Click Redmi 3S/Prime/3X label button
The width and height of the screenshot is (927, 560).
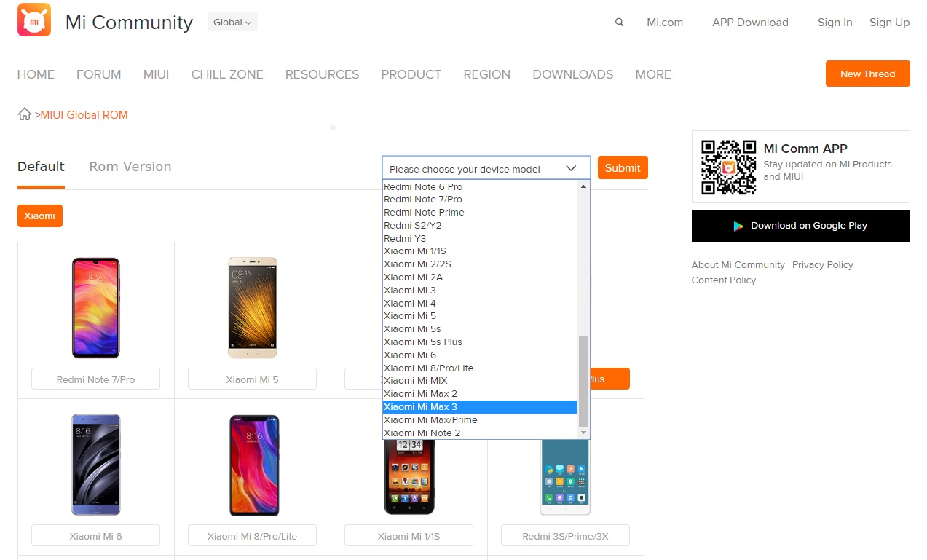pyautogui.click(x=565, y=536)
